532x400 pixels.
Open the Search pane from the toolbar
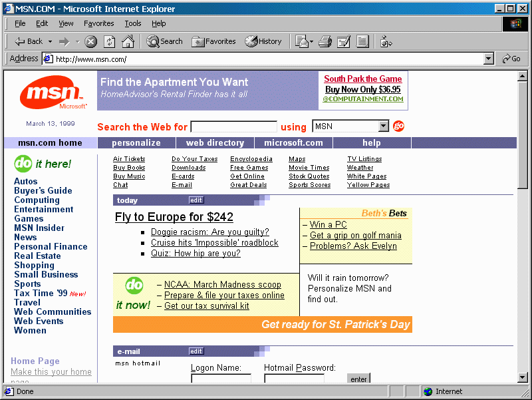(165, 41)
